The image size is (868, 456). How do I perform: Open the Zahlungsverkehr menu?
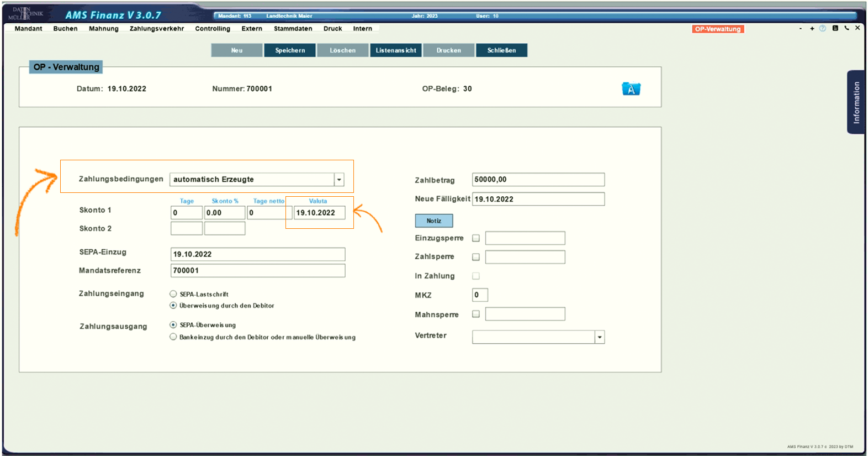[157, 29]
